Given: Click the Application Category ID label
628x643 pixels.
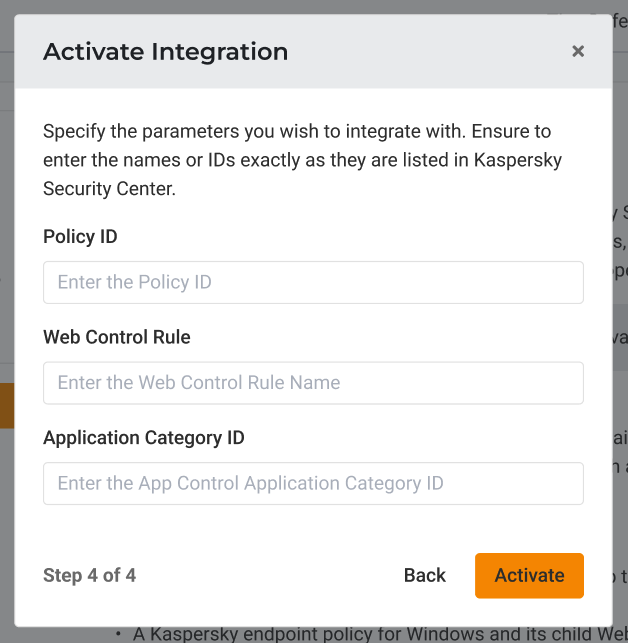Looking at the screenshot, I should [x=144, y=437].
